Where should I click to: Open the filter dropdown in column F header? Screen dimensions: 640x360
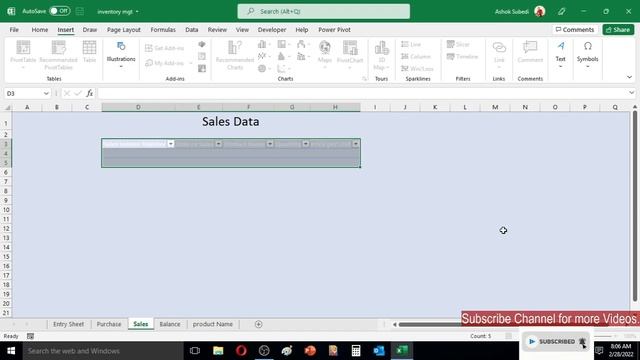pos(270,144)
